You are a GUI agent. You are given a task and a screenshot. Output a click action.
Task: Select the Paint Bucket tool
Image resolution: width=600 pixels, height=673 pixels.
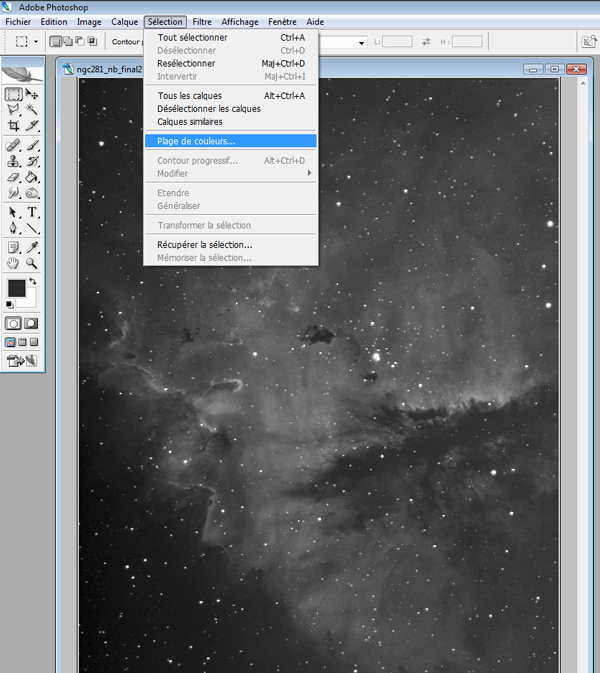(32, 177)
